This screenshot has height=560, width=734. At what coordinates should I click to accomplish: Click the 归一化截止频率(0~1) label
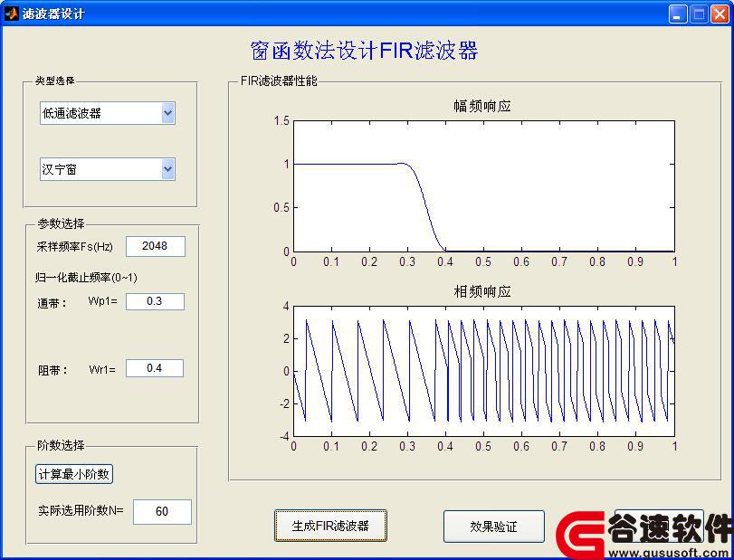point(86,278)
